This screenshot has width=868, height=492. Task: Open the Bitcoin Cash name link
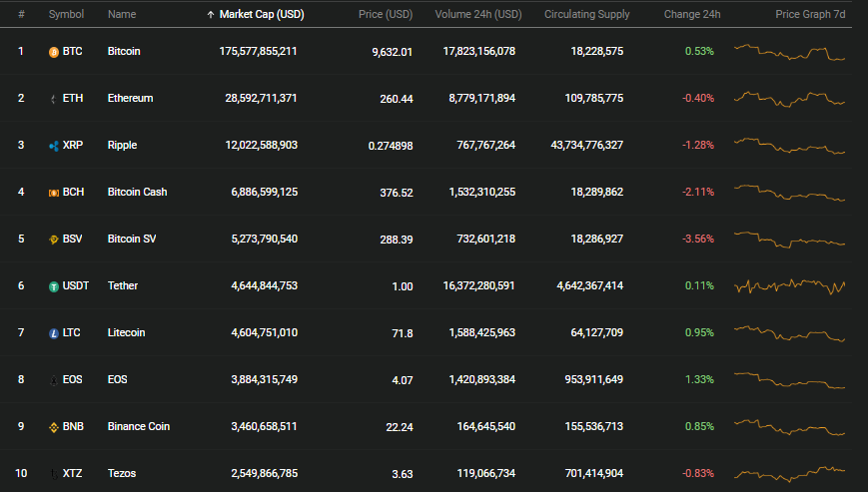137,192
